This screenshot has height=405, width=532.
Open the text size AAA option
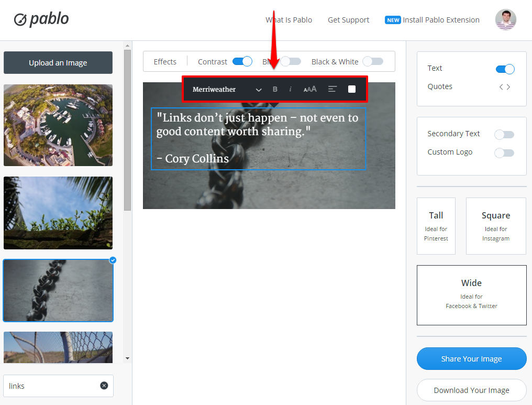310,89
